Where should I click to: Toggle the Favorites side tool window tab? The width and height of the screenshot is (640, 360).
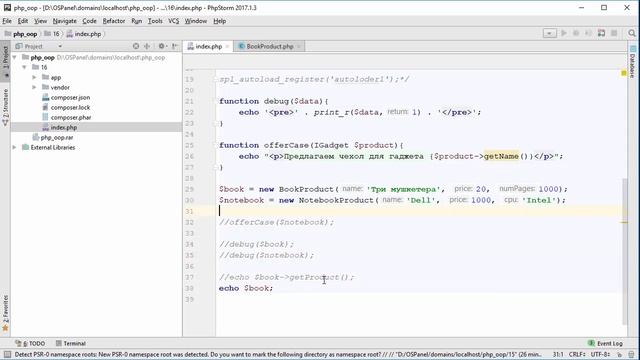[5, 313]
